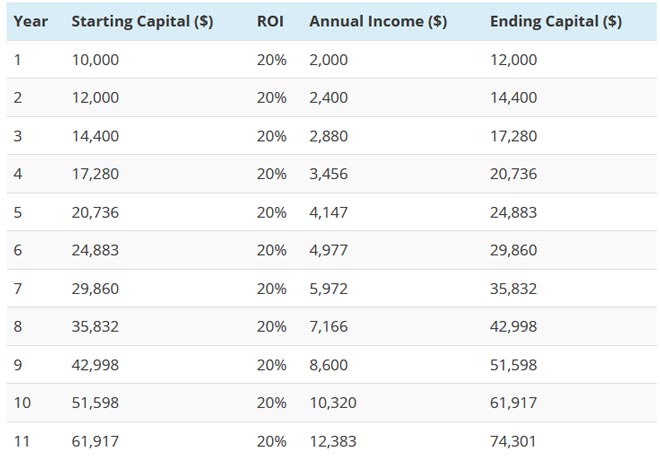
Task: Select the 8,600 annual income value
Action: coord(329,364)
